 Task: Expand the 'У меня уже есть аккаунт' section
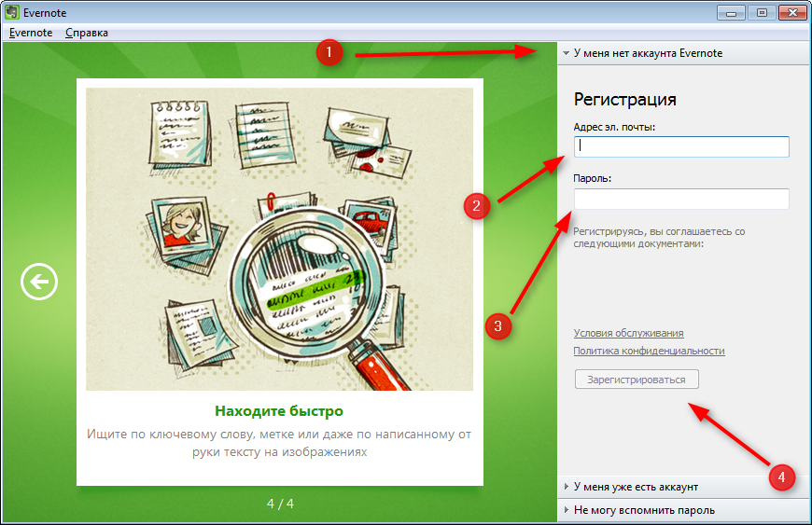[x=683, y=487]
